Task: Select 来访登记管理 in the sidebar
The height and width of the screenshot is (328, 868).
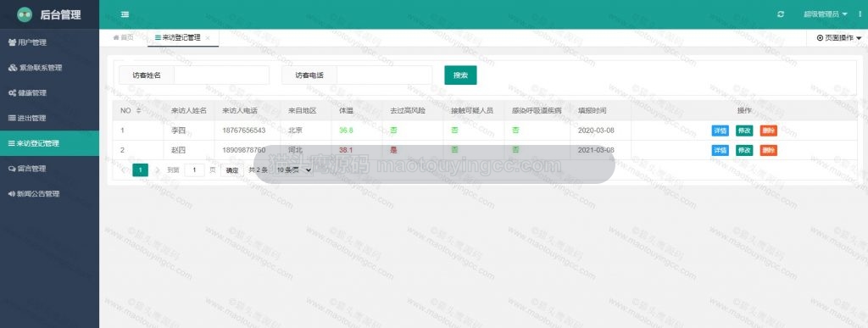Action: [50, 143]
